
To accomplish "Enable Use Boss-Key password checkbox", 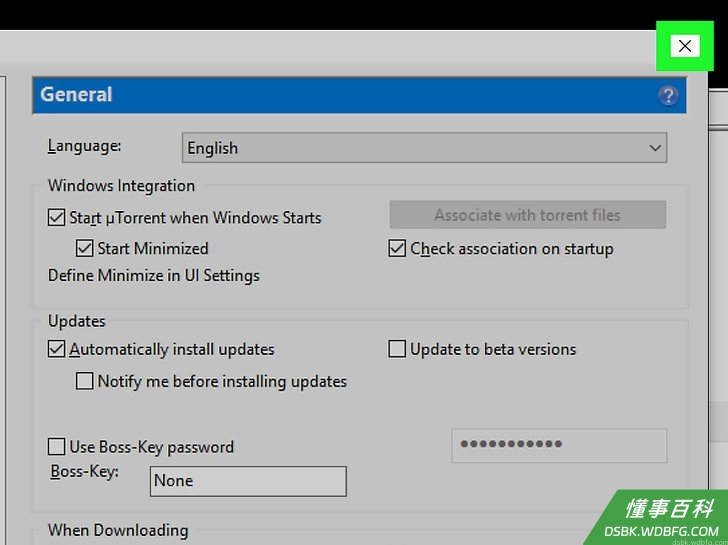I will point(57,447).
